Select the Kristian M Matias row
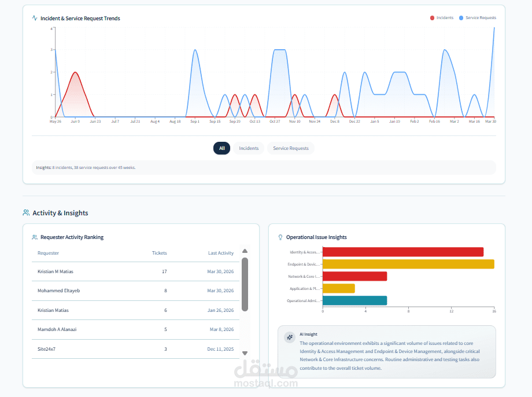This screenshot has height=397, width=532. click(135, 271)
